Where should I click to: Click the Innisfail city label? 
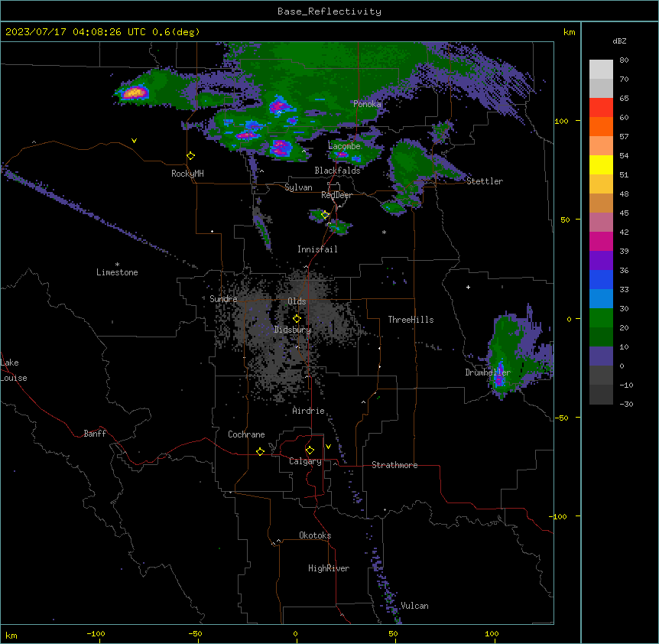[317, 249]
